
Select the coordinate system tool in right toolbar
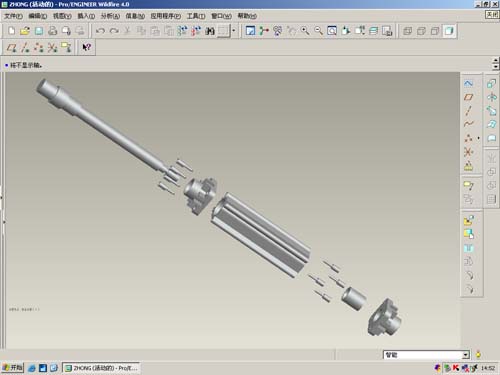(x=469, y=152)
